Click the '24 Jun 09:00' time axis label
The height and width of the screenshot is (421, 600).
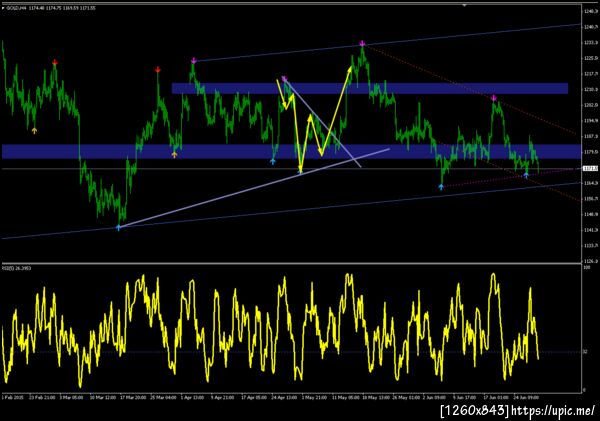pos(526,398)
